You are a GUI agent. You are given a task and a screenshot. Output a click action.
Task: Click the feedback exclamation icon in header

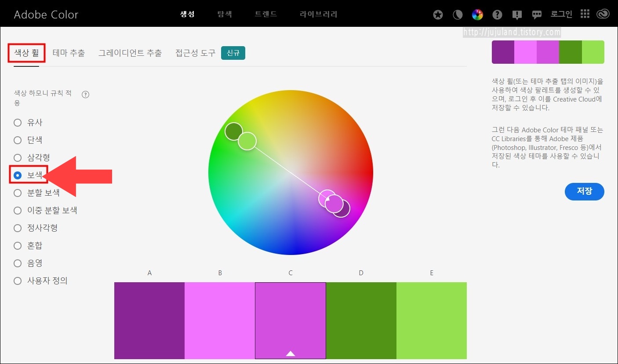(517, 15)
